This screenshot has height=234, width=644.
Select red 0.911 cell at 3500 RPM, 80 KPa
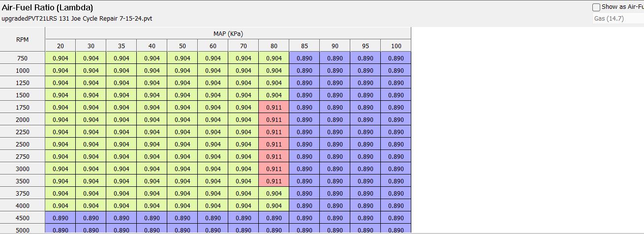(x=274, y=181)
